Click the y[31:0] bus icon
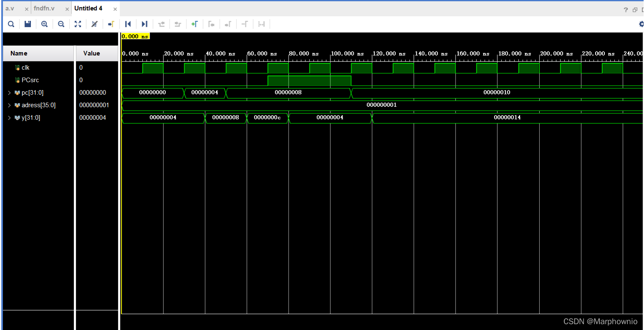Viewport: 644px width, 330px height. coord(18,118)
